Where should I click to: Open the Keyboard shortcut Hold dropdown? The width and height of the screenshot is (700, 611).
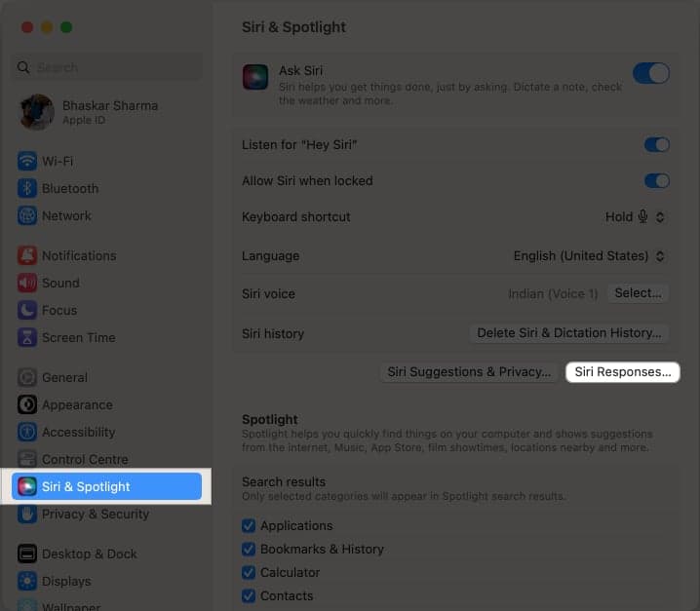point(635,217)
